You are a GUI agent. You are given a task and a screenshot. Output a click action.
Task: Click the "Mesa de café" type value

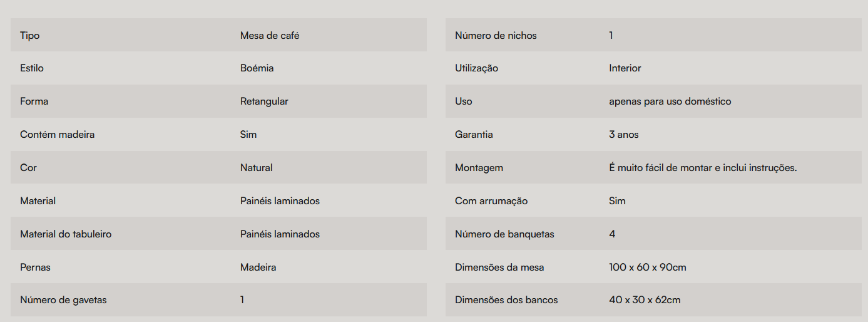tap(270, 36)
